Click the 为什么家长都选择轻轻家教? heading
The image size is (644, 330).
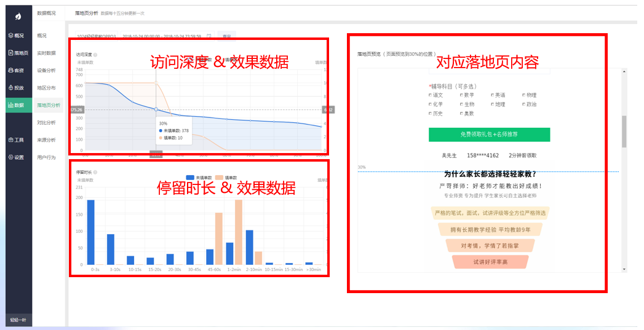(490, 174)
